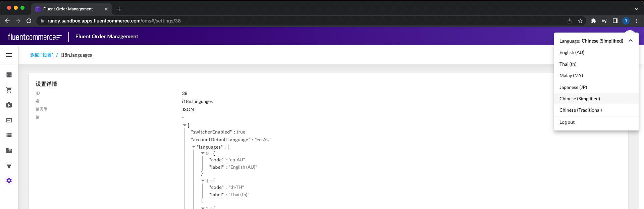Collapse the root JSON object triangle
This screenshot has width=644, height=209.
pos(184,125)
